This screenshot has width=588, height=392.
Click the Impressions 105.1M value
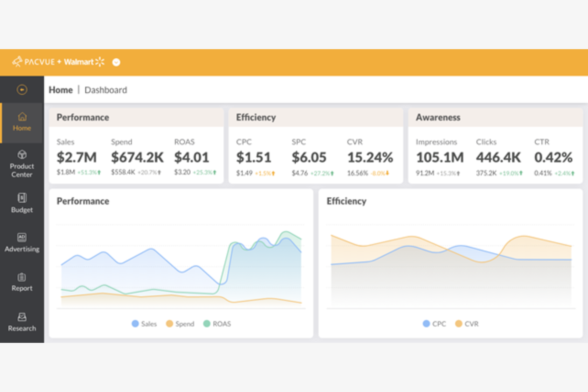click(x=440, y=157)
